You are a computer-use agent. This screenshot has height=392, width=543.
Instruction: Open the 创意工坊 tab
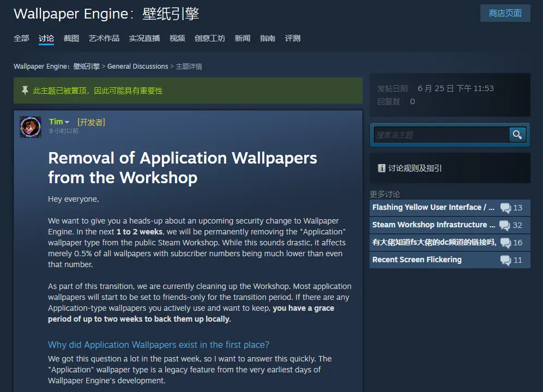coord(209,38)
